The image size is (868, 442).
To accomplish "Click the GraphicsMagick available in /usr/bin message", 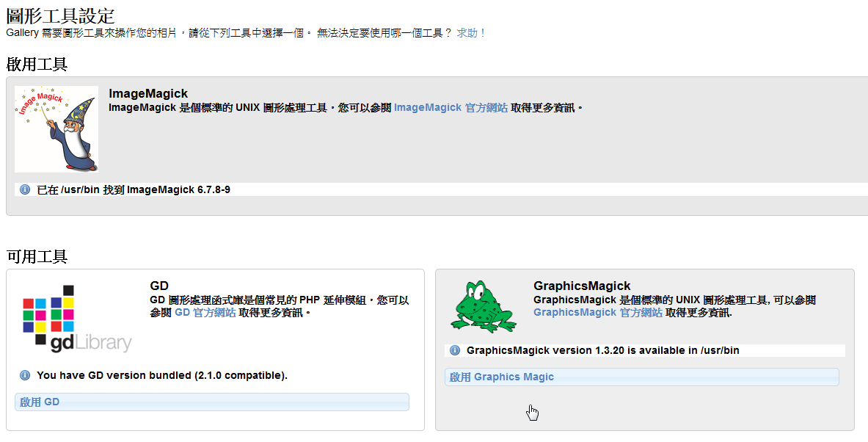I will pyautogui.click(x=602, y=350).
